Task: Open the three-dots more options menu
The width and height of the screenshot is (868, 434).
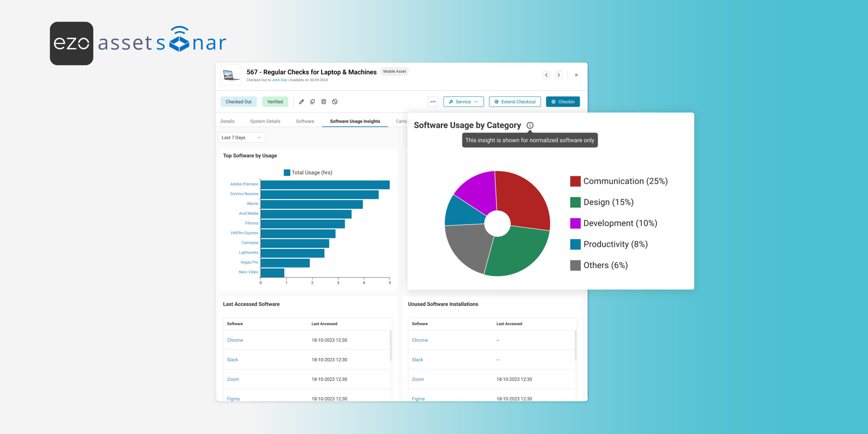Action: (x=433, y=102)
